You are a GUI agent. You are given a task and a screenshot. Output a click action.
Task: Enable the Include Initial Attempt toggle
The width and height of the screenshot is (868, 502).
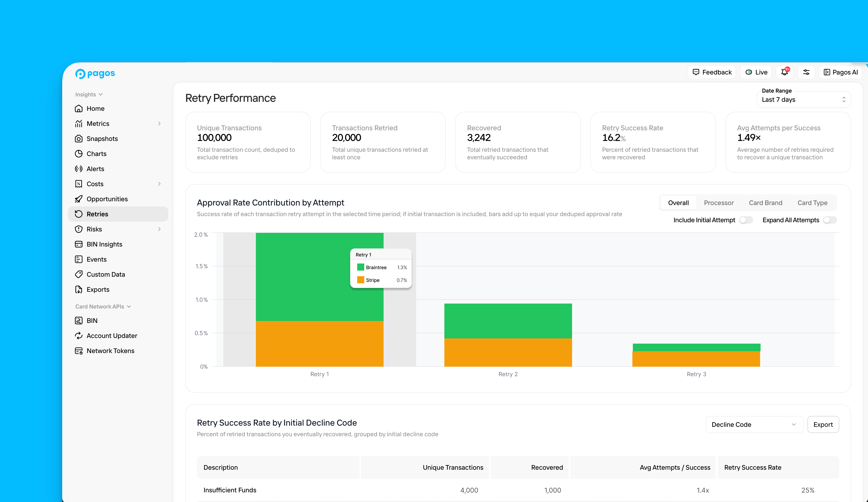(x=746, y=220)
